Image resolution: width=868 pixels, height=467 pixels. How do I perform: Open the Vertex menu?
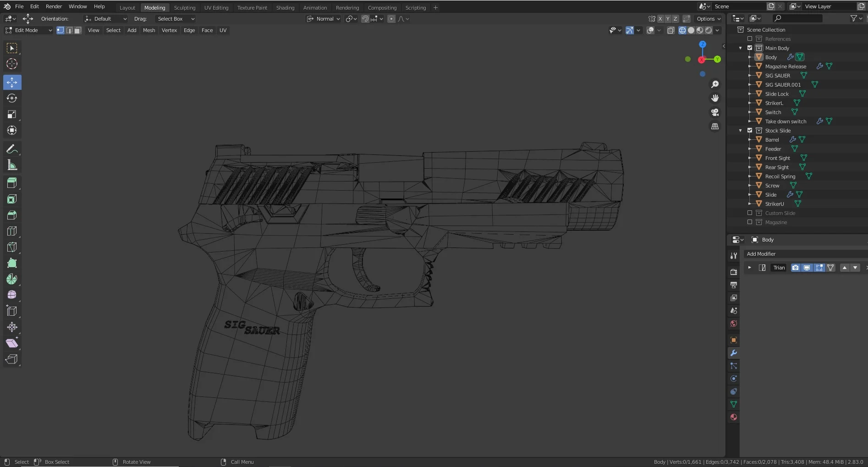tap(169, 30)
